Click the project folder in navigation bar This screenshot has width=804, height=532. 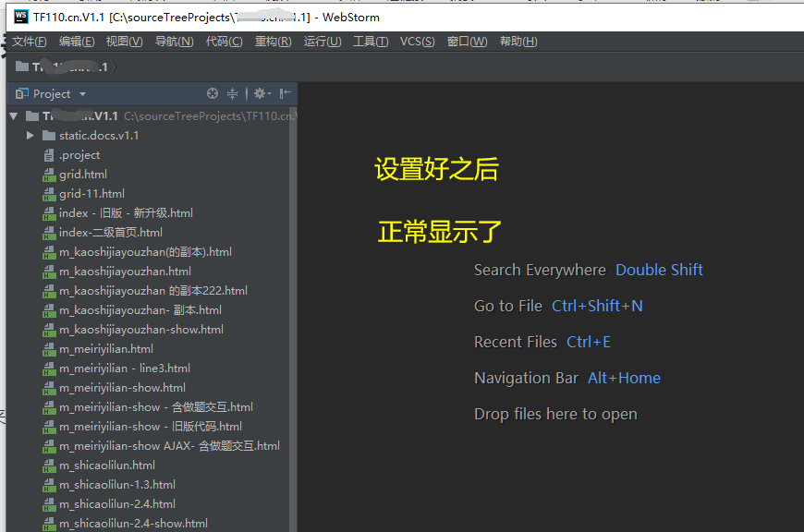[62, 66]
